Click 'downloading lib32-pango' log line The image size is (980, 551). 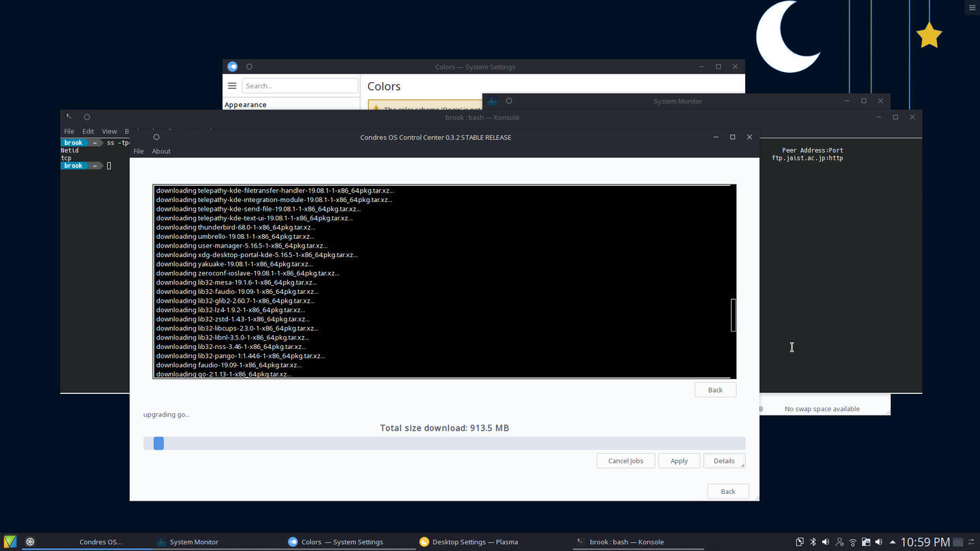(240, 356)
